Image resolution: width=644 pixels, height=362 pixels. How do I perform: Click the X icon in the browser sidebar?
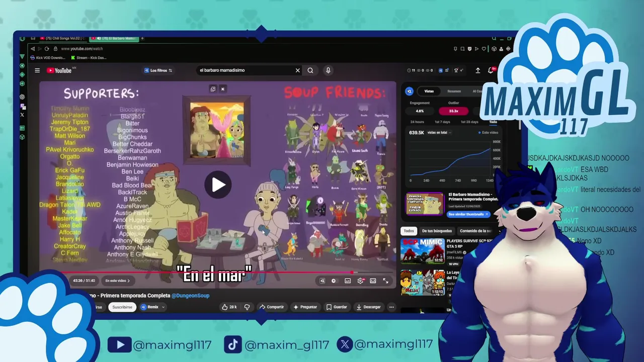tap(22, 115)
